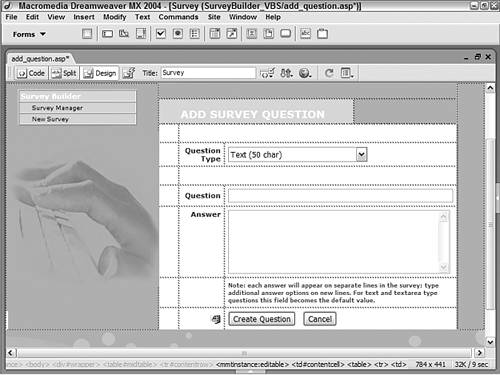This screenshot has width=500, height=375.
Task: Click the New Survey sidebar link
Action: (x=50, y=119)
